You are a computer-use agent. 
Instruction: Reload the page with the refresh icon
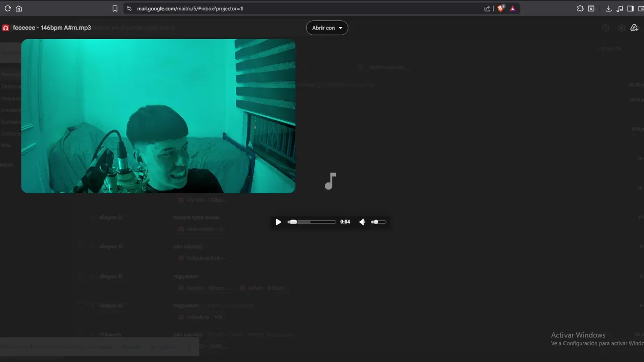coord(8,8)
